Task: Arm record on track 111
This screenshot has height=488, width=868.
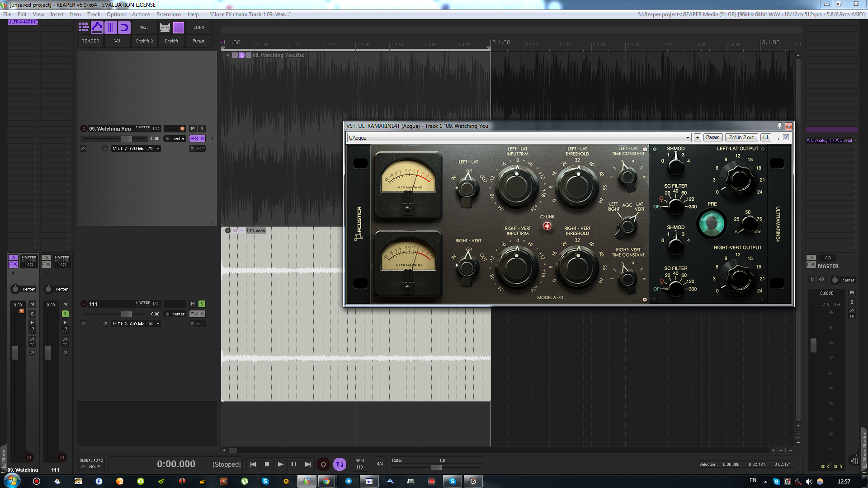Action: (x=84, y=304)
